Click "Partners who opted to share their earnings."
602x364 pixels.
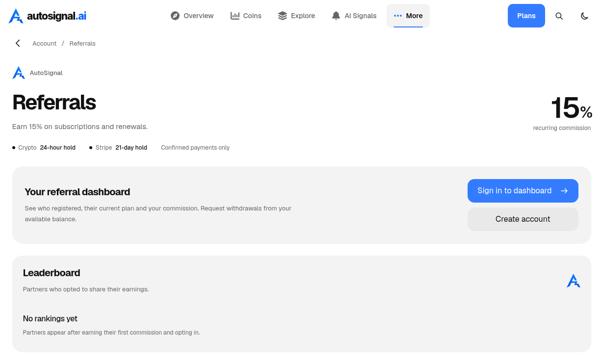[x=86, y=289]
